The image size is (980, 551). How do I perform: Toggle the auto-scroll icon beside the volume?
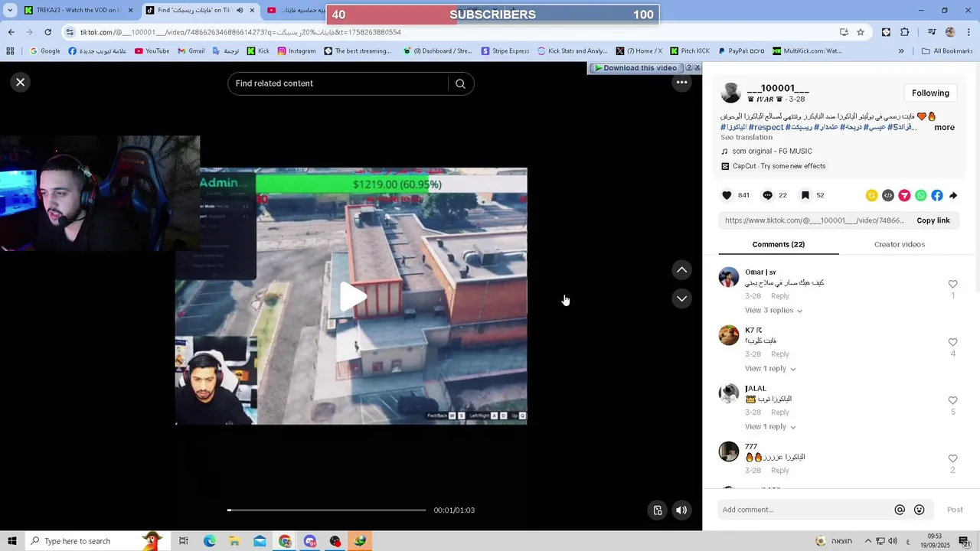(658, 510)
